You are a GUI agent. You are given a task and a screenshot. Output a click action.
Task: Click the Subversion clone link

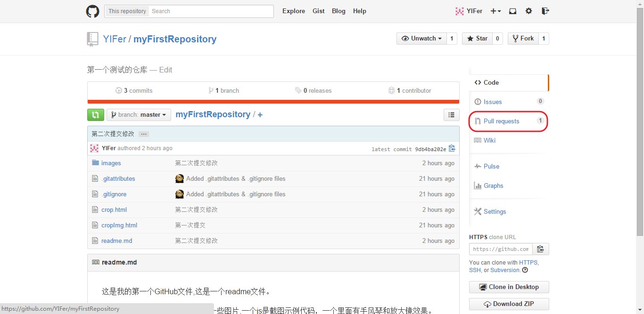point(506,270)
